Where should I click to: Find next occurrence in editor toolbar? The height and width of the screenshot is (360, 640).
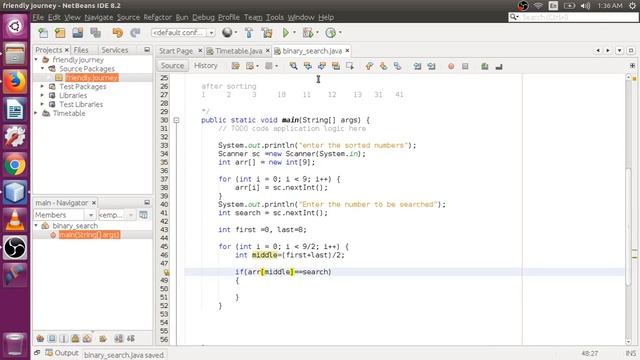(322, 66)
